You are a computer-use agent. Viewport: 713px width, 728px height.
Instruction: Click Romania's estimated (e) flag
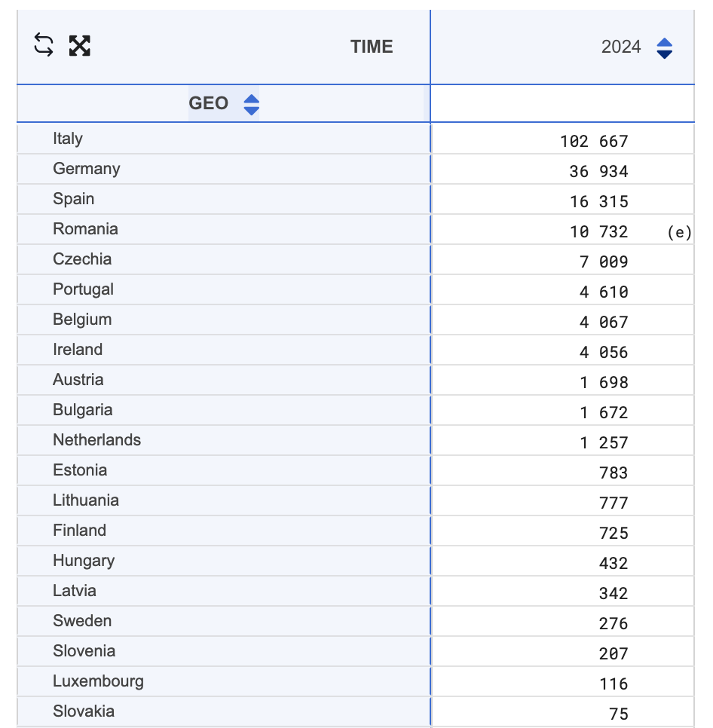[x=679, y=231]
